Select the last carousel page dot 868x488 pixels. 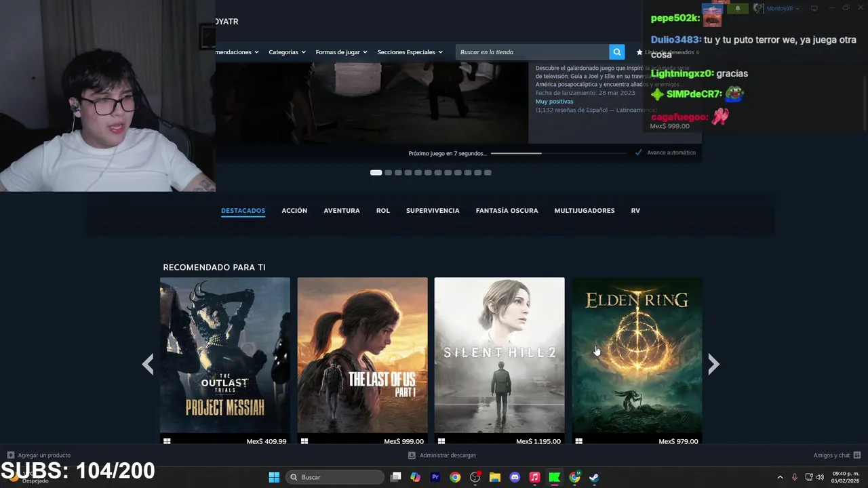pos(488,173)
